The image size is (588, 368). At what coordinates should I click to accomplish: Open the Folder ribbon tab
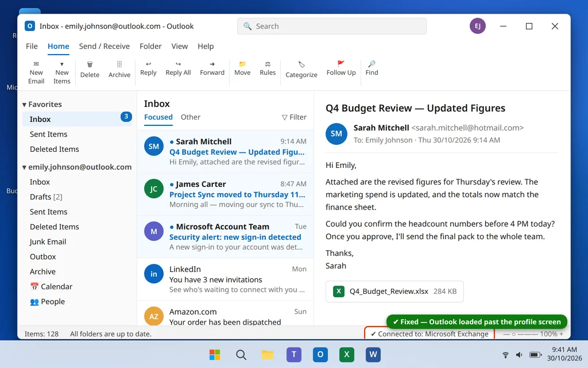coord(150,46)
